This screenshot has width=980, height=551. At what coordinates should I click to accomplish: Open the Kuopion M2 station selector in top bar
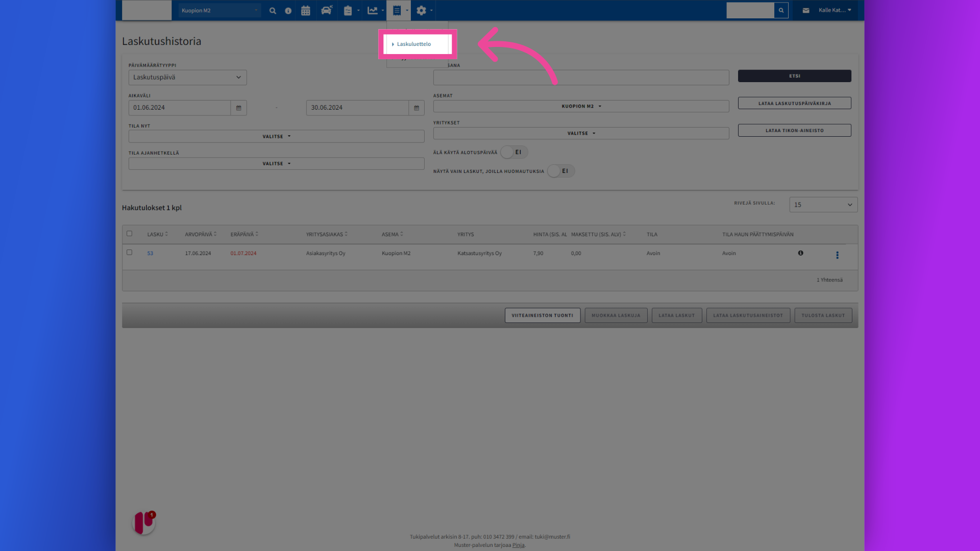[x=219, y=11]
